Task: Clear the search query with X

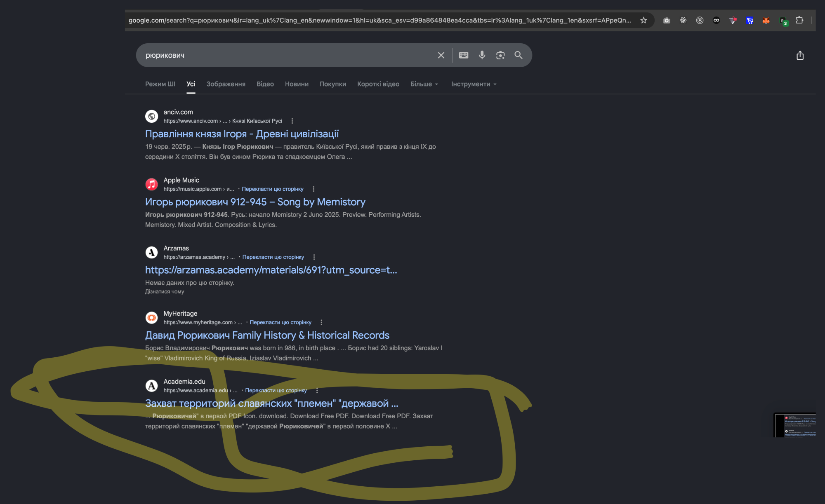Action: (441, 55)
